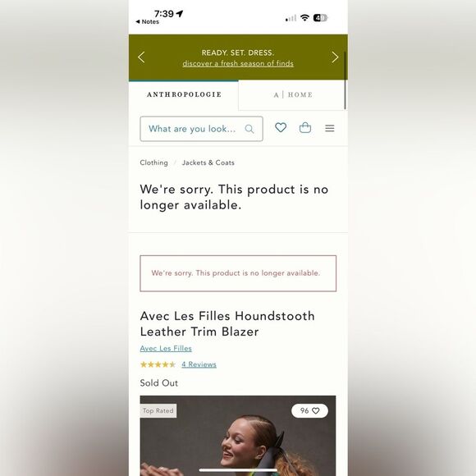Open the 4 Reviews link
476x476 pixels.
[199, 364]
